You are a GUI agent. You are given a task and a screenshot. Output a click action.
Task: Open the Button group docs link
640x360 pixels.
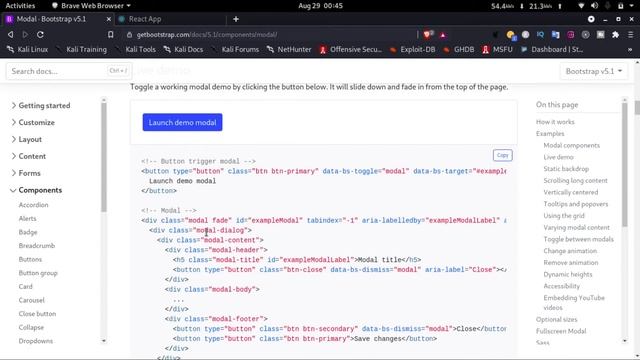tap(38, 273)
